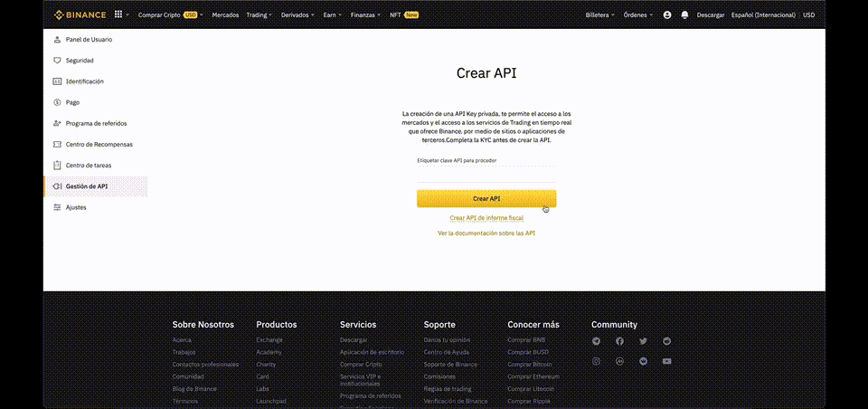Open the Reglas de trading footer link
Viewport: 868px width, 409px height.
(x=448, y=388)
